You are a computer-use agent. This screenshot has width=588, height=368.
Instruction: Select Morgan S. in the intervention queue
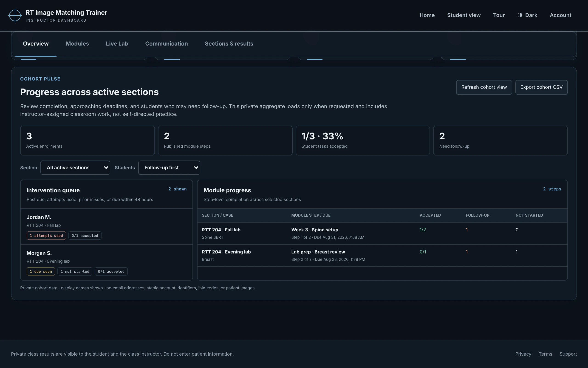106,262
